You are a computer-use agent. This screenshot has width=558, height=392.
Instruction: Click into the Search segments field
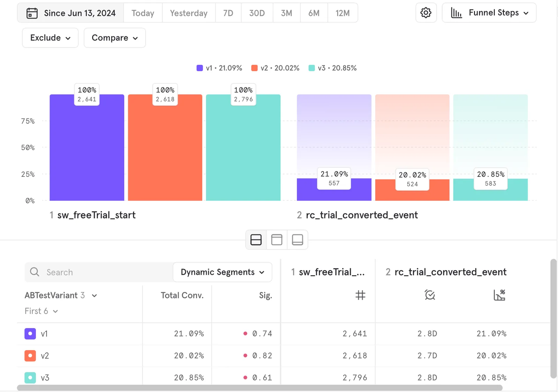coord(99,272)
